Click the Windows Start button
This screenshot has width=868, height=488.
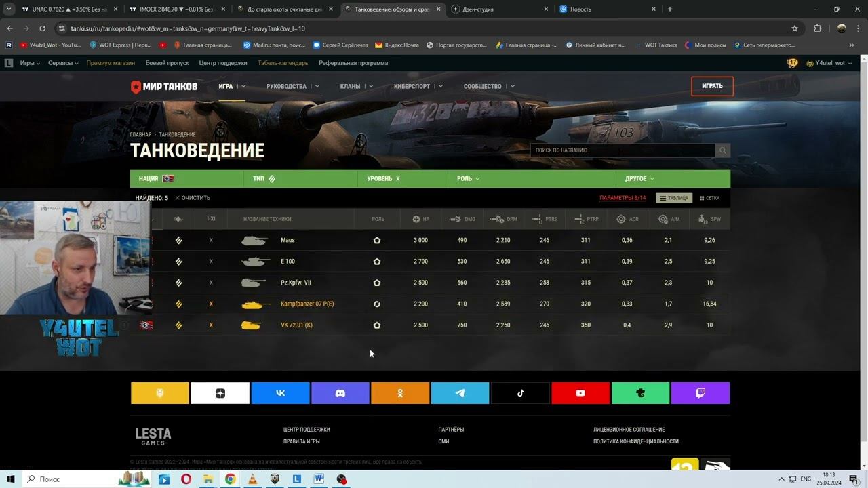tap(11, 479)
